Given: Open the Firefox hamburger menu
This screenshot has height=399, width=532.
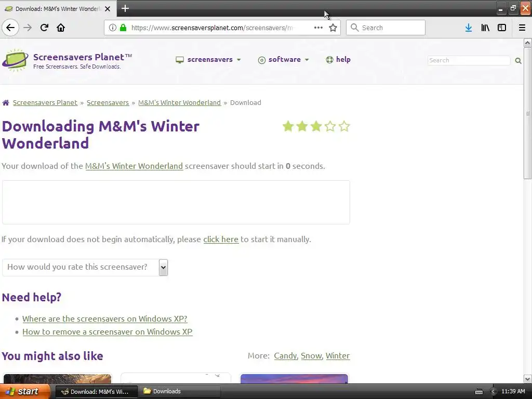Looking at the screenshot, I should [x=522, y=28].
